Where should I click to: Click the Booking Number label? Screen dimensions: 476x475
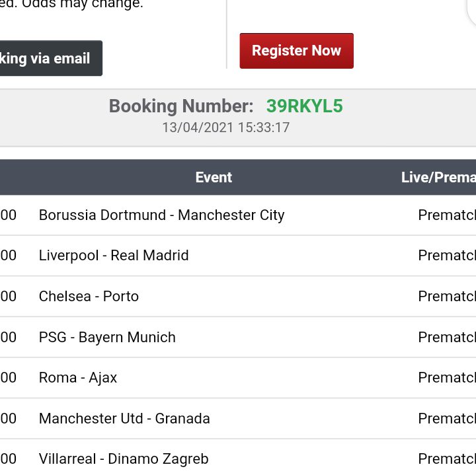(180, 106)
